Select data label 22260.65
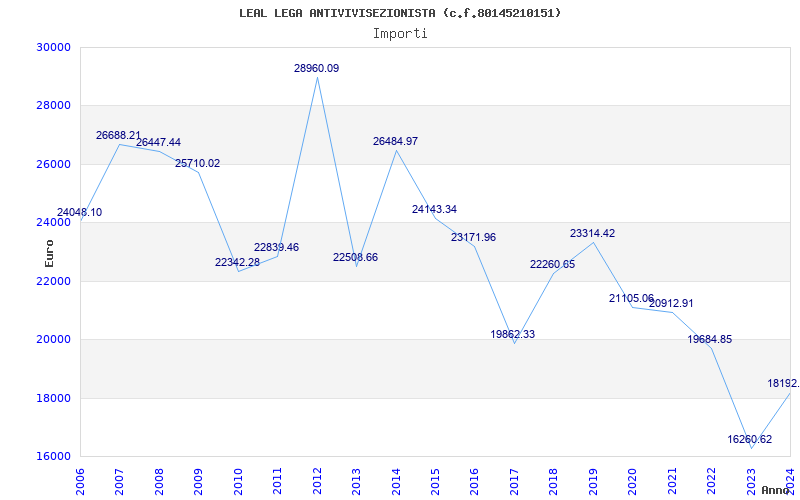The width and height of the screenshot is (800, 500). click(x=553, y=265)
